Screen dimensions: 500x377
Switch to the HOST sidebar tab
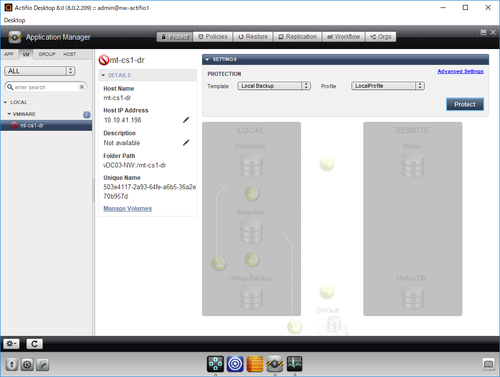tap(69, 54)
